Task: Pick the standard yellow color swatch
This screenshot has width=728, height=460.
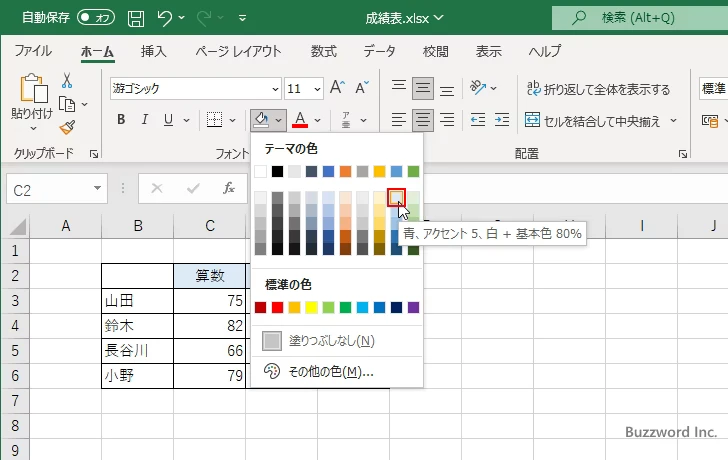Action: point(311,307)
